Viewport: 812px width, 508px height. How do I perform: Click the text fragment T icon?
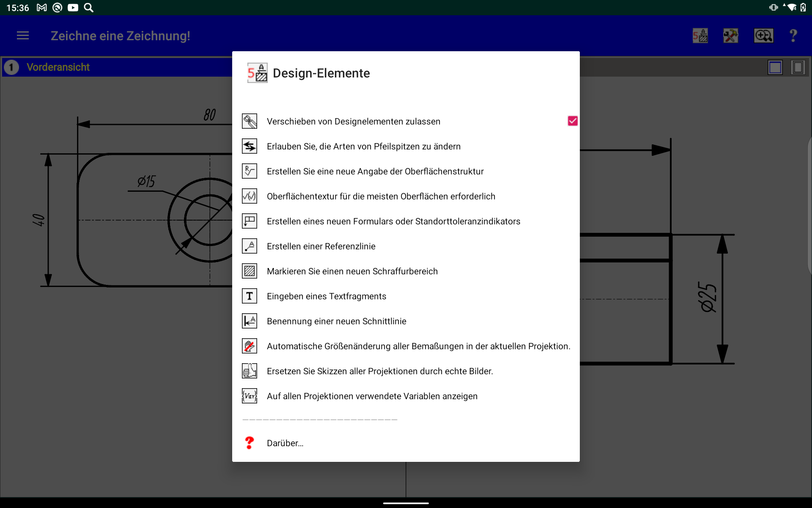[x=250, y=296]
